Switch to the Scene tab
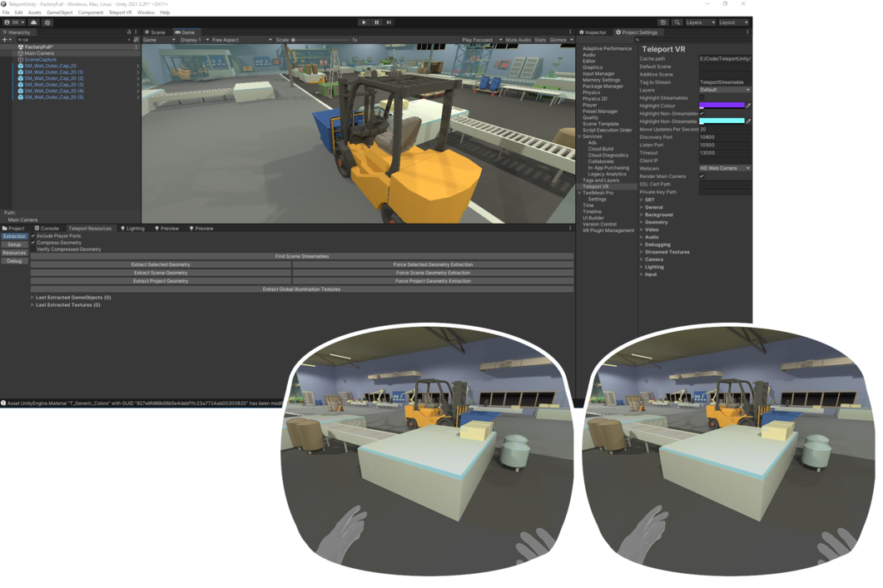Viewport: 883px width, 588px height. pyautogui.click(x=155, y=32)
